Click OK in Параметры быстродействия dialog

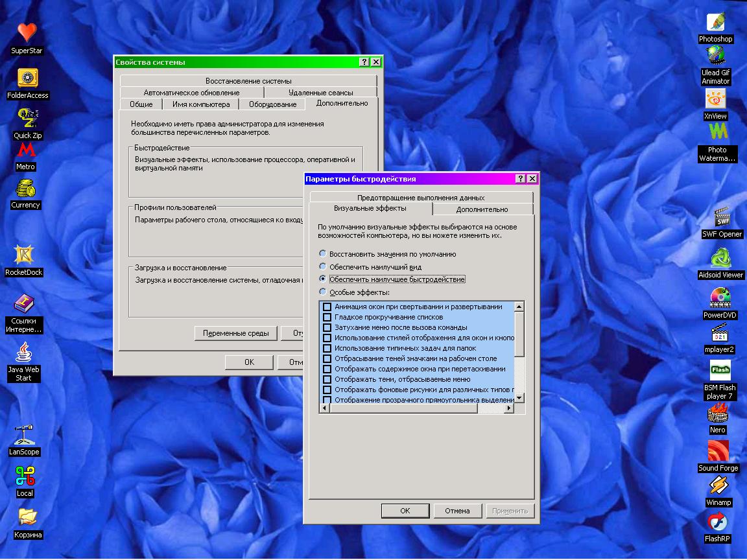[x=405, y=511]
